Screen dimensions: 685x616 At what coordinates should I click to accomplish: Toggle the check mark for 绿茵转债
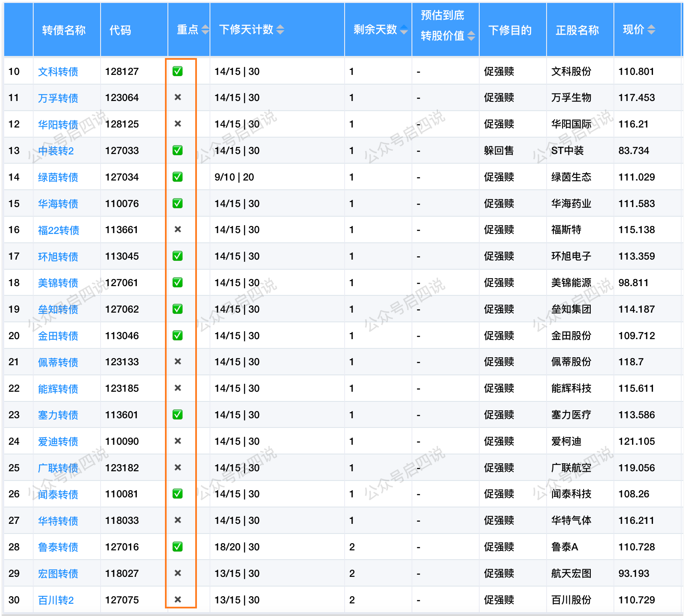pos(177,177)
